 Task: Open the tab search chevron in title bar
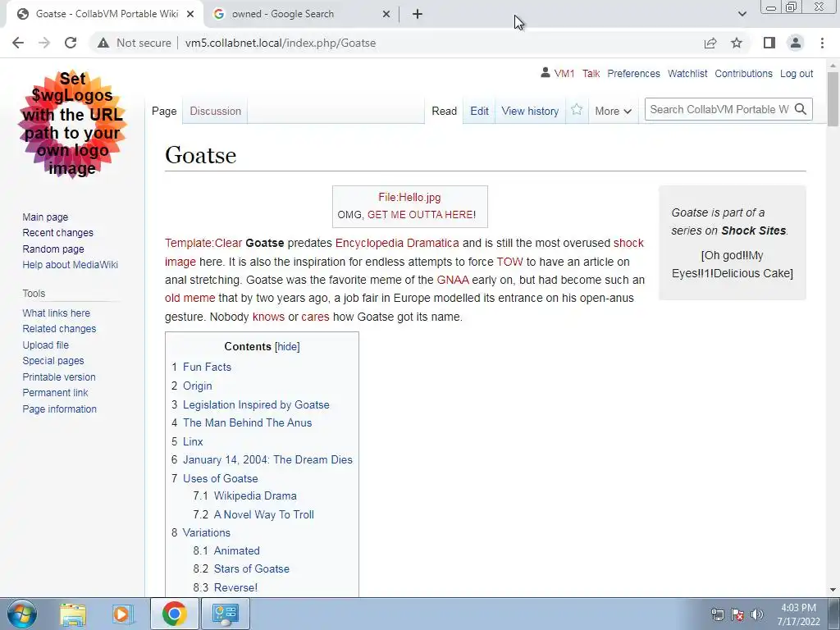coord(742,14)
